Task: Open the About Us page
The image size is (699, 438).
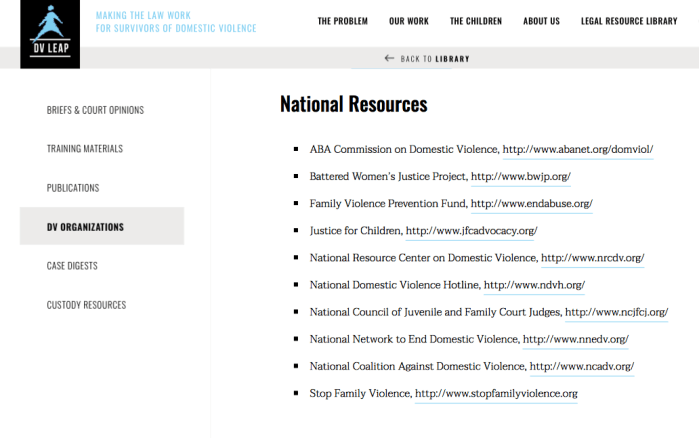Action: (x=541, y=21)
